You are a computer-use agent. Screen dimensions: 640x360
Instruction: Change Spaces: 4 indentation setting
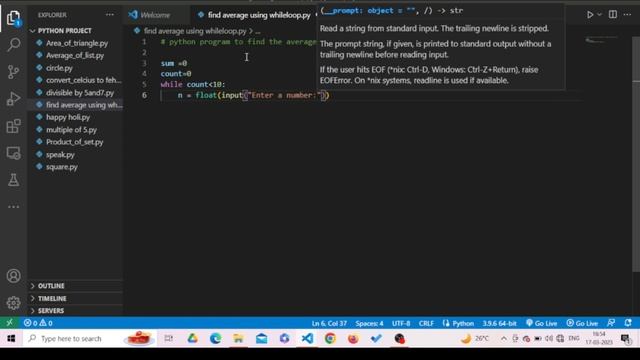369,323
